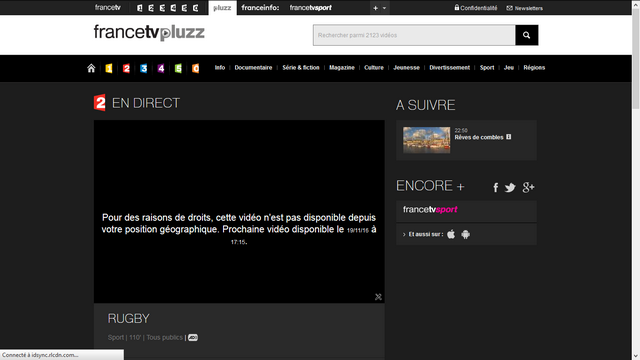Open the francetv tab in top bar

pos(108,7)
